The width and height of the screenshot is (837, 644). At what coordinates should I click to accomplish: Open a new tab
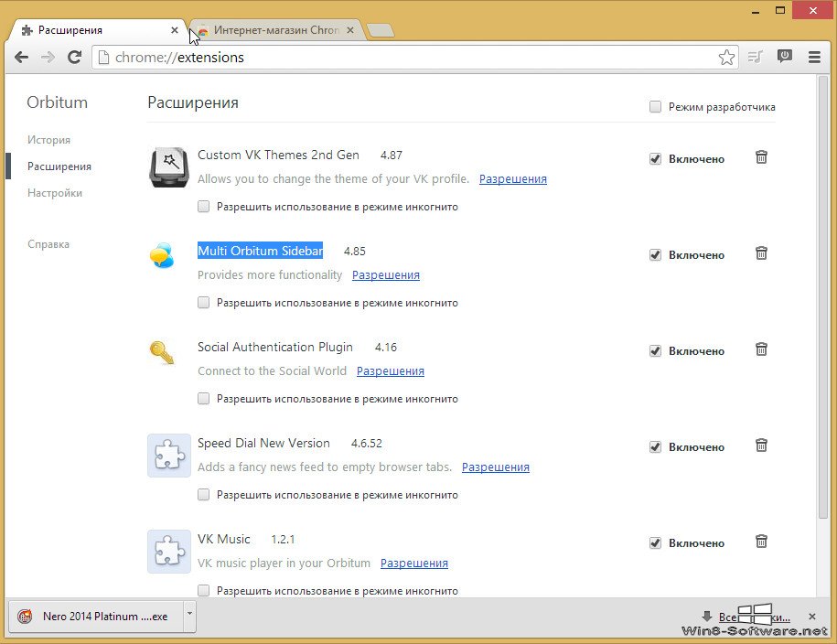[381, 31]
